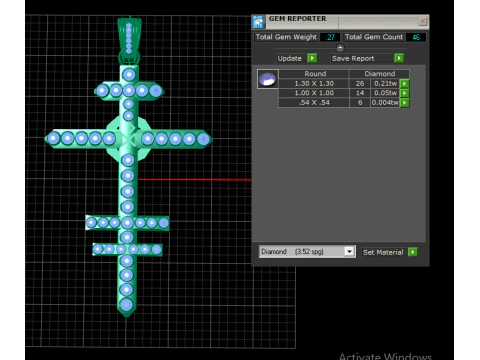The image size is (480, 360).
Task: Select the 1.00 X 1.00 size cell
Action: [314, 93]
